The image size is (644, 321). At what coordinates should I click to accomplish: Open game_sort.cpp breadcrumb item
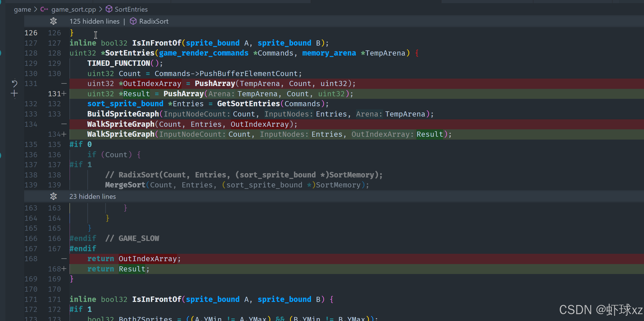click(73, 9)
